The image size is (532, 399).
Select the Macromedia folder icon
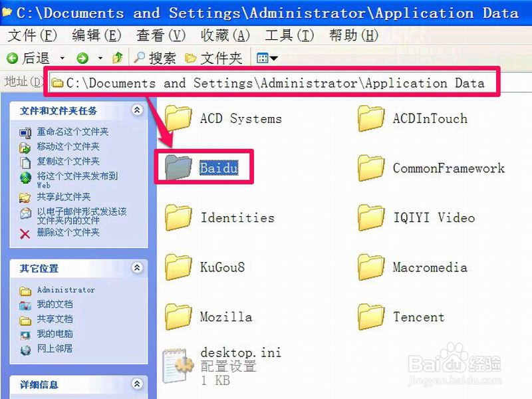click(371, 267)
